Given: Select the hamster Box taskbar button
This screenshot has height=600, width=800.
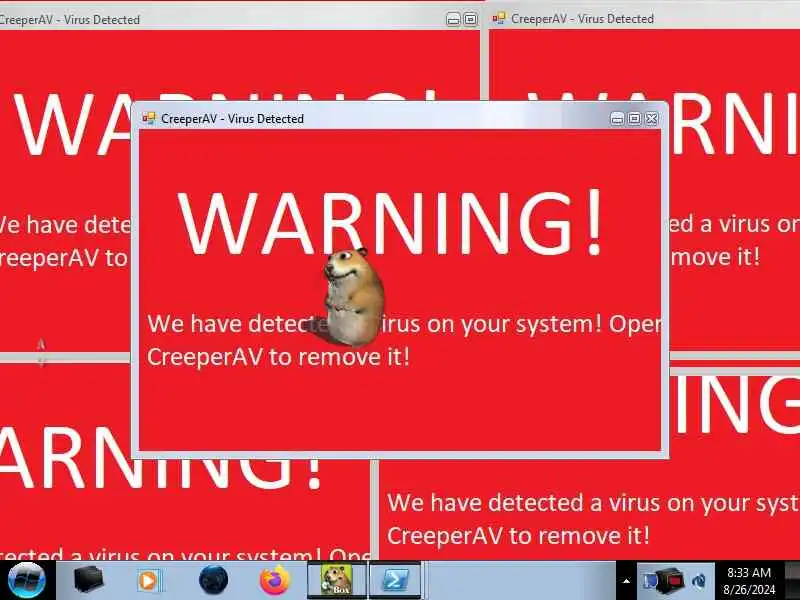Looking at the screenshot, I should click(336, 581).
